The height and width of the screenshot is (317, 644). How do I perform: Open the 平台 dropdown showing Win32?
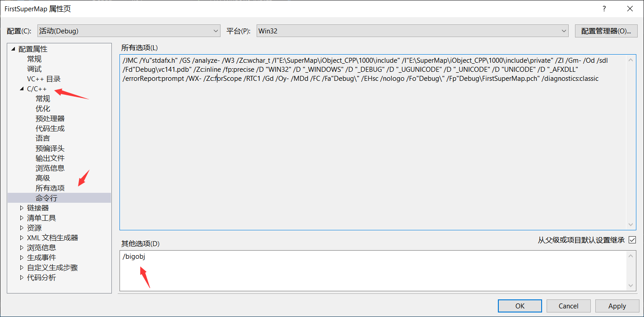tap(564, 31)
